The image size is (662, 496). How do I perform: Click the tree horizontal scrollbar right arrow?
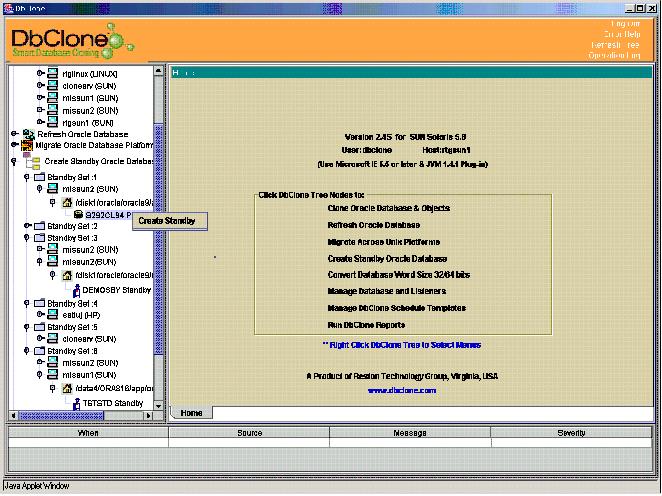coord(148,416)
